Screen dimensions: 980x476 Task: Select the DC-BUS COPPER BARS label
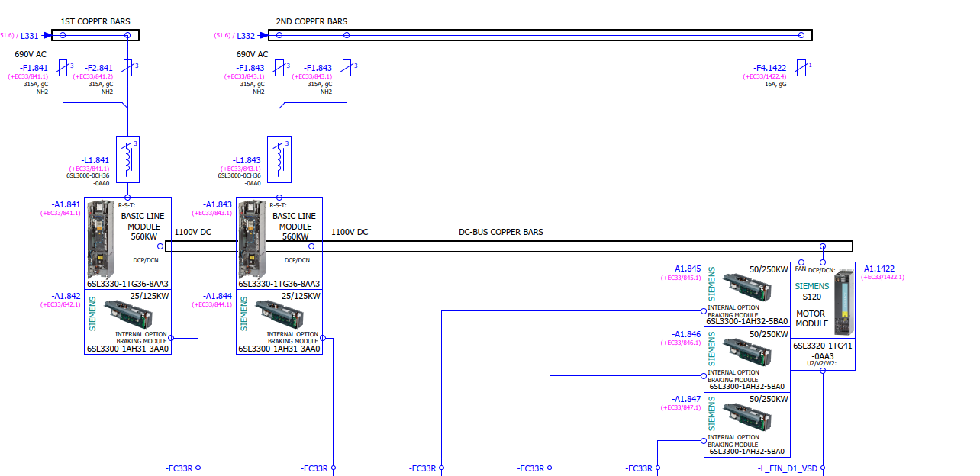[501, 232]
